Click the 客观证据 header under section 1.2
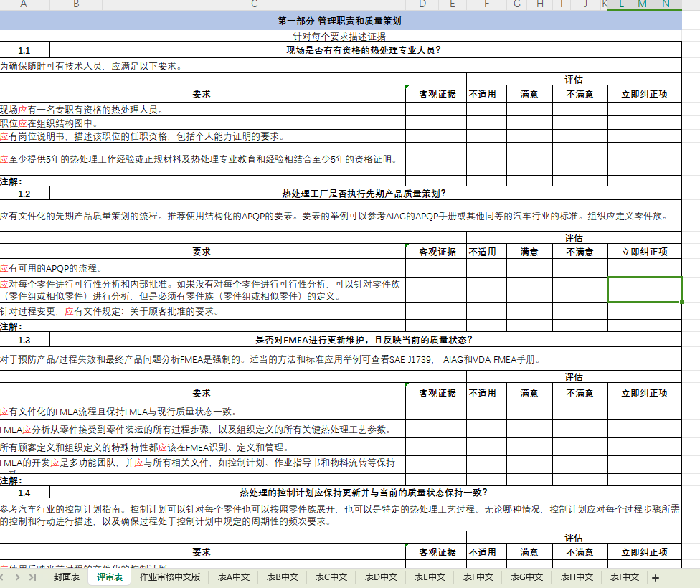Screen dimensions: 700x588 point(437,252)
